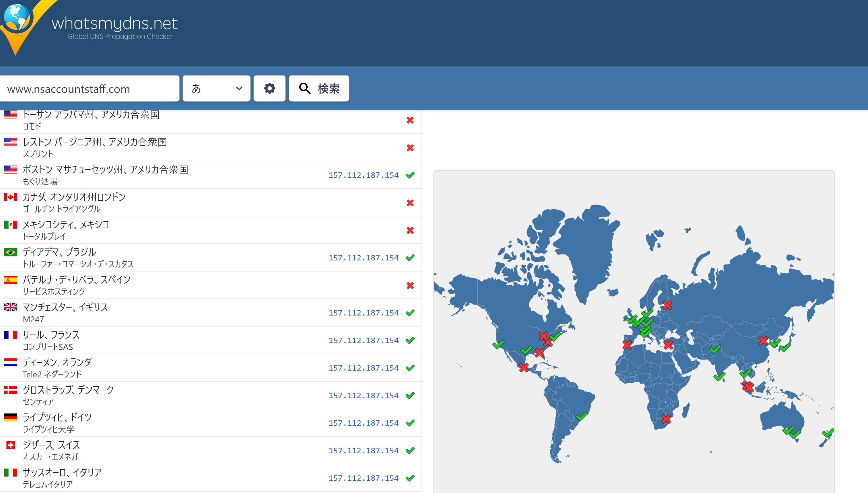Click the Canada flag icon
The height and width of the screenshot is (493, 868).
pyautogui.click(x=11, y=197)
